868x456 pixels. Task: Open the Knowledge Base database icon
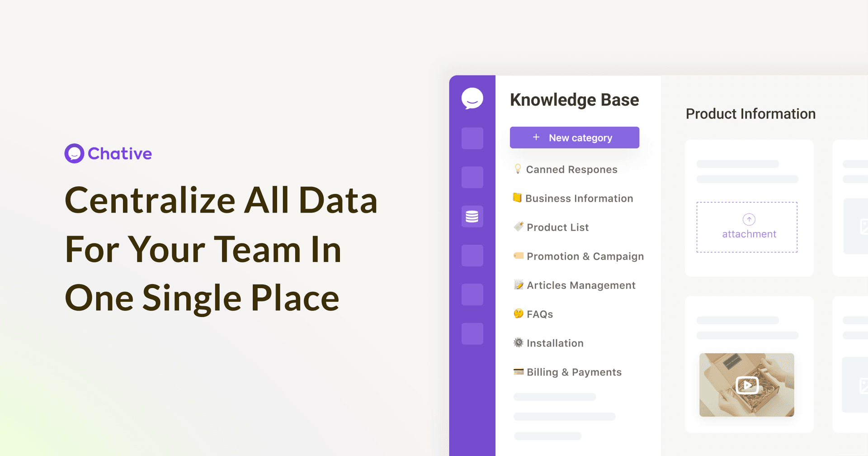pyautogui.click(x=472, y=217)
